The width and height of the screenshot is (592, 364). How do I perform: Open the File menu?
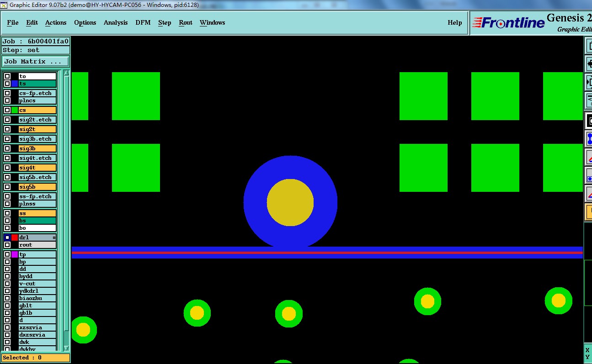[13, 22]
